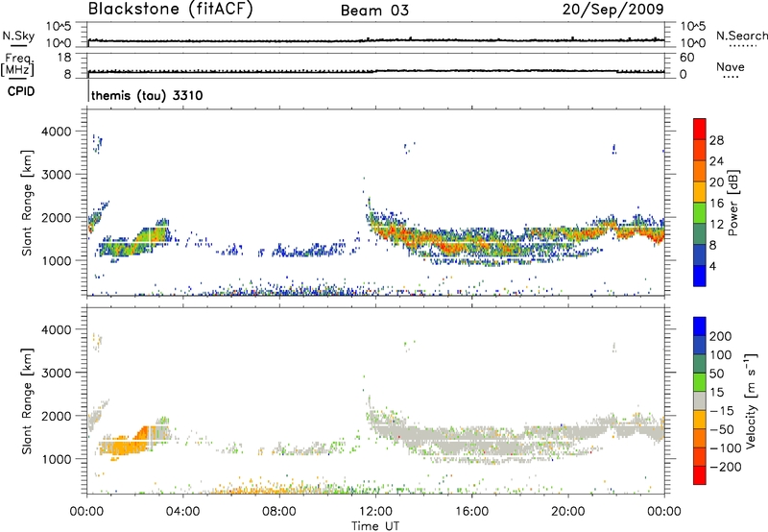Click the '10^5' label left of the noise panel

pyautogui.click(x=59, y=26)
